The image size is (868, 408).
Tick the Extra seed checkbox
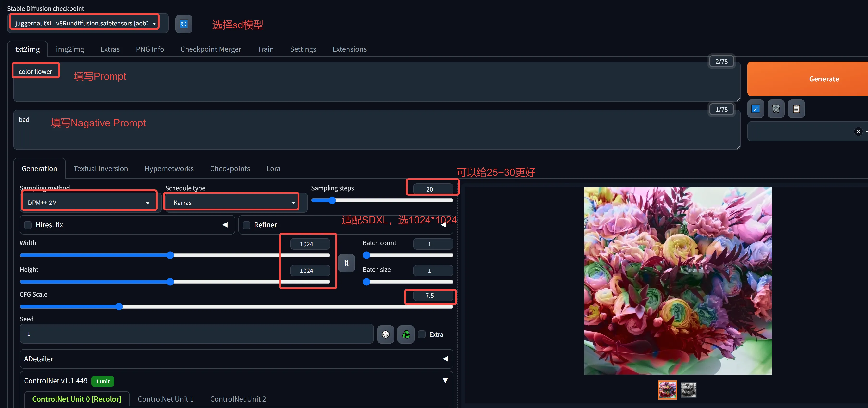(422, 334)
